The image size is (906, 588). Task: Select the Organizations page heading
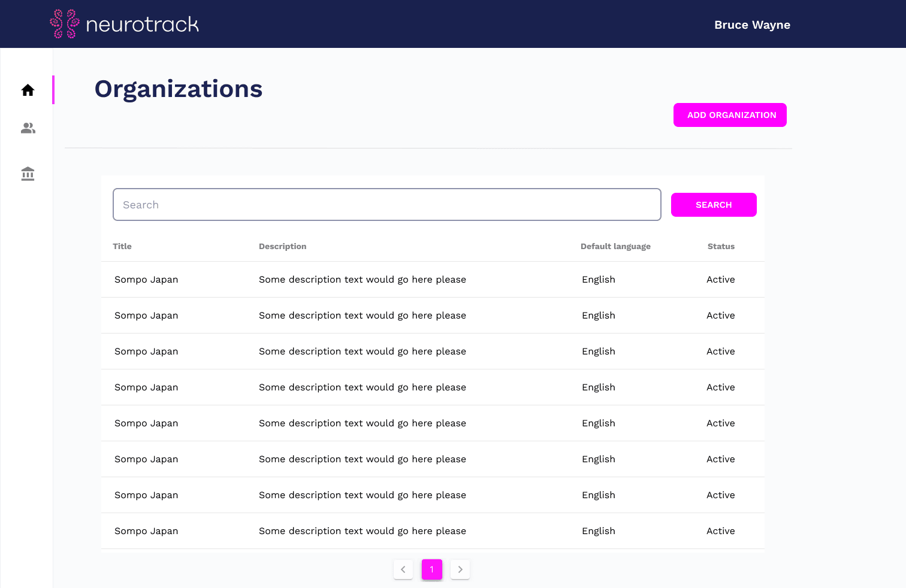(178, 89)
